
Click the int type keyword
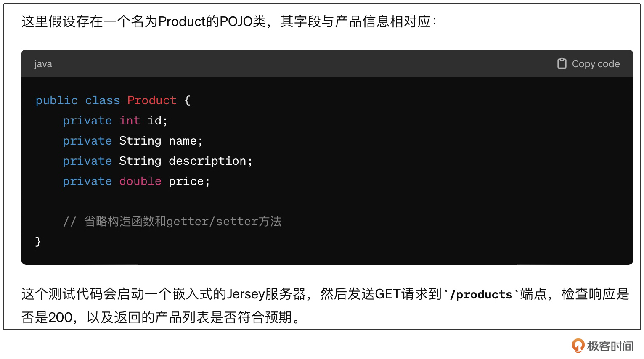[x=130, y=121]
